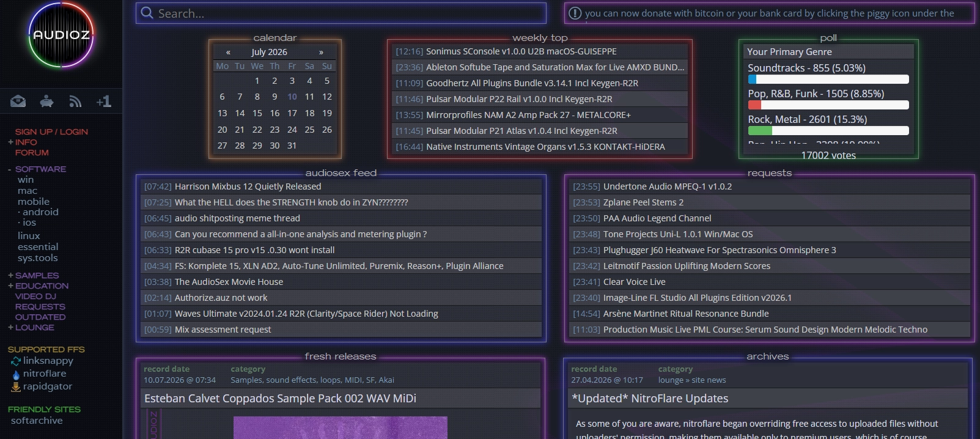This screenshot has height=439, width=980.
Task: Select July 31 in the calendar
Action: coord(292,146)
